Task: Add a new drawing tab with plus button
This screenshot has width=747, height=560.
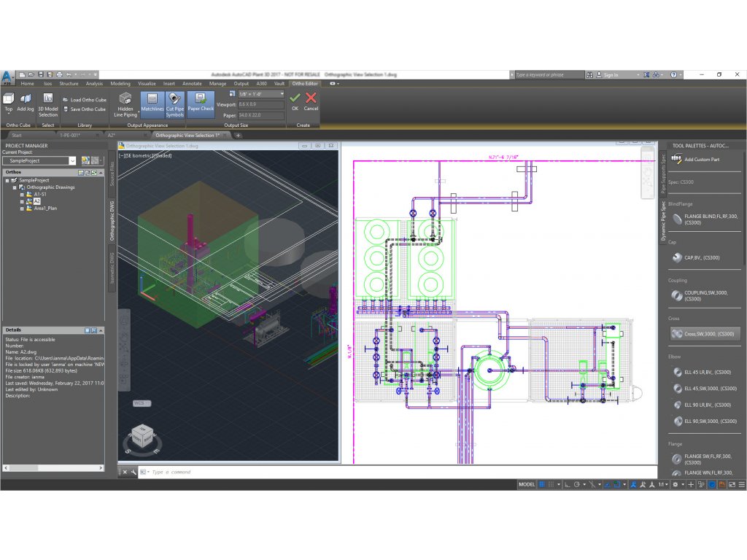Action: pyautogui.click(x=239, y=135)
